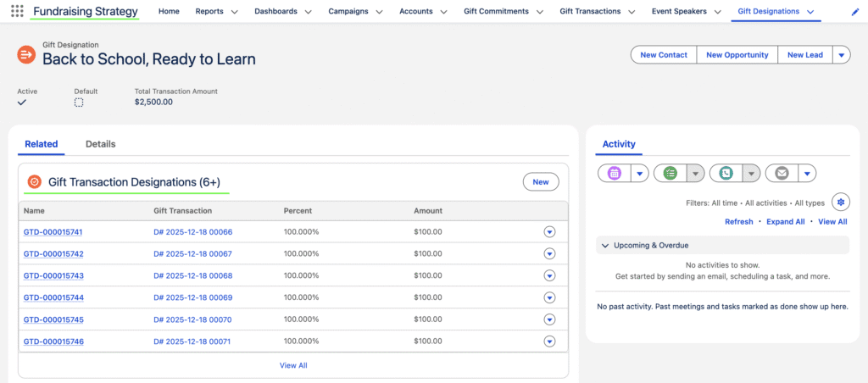Click the New Task checklist icon

pyautogui.click(x=670, y=173)
